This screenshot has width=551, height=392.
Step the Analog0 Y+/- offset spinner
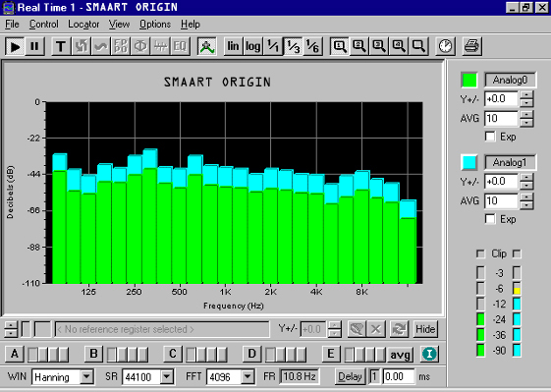526,99
